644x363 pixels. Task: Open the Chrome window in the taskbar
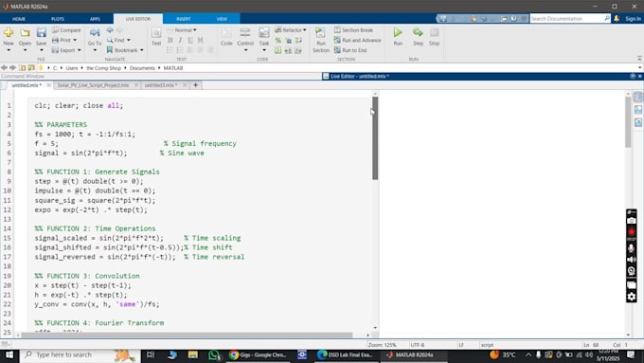[258, 354]
